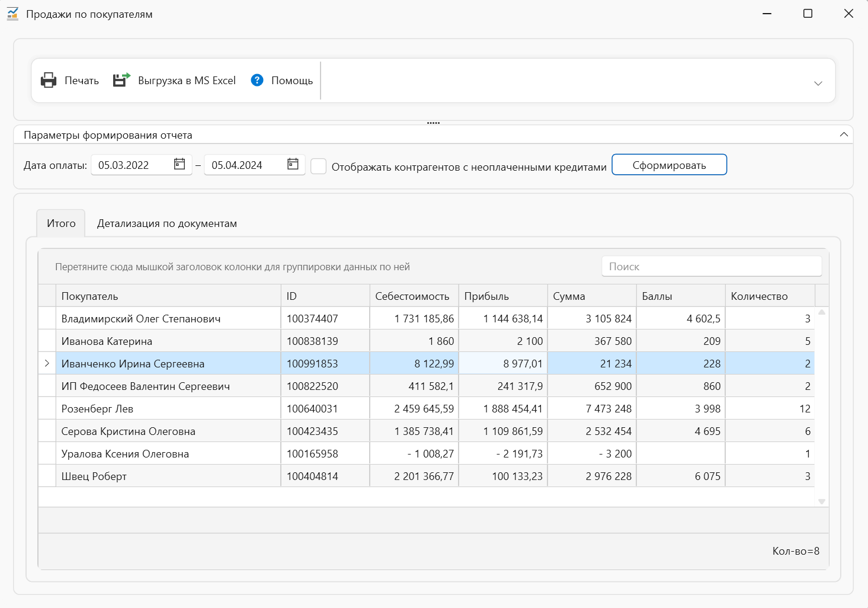Click cost cell 2 459 645,59

pyautogui.click(x=414, y=408)
